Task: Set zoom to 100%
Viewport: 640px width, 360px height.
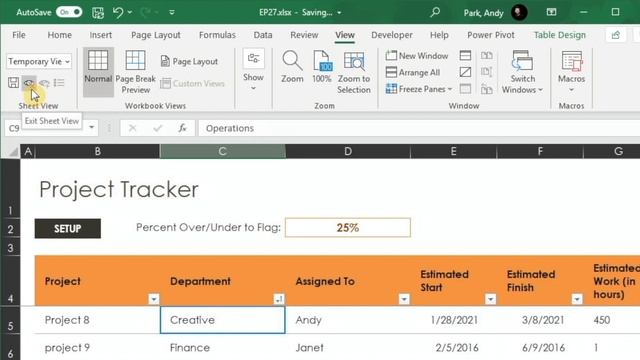Action: tap(322, 67)
